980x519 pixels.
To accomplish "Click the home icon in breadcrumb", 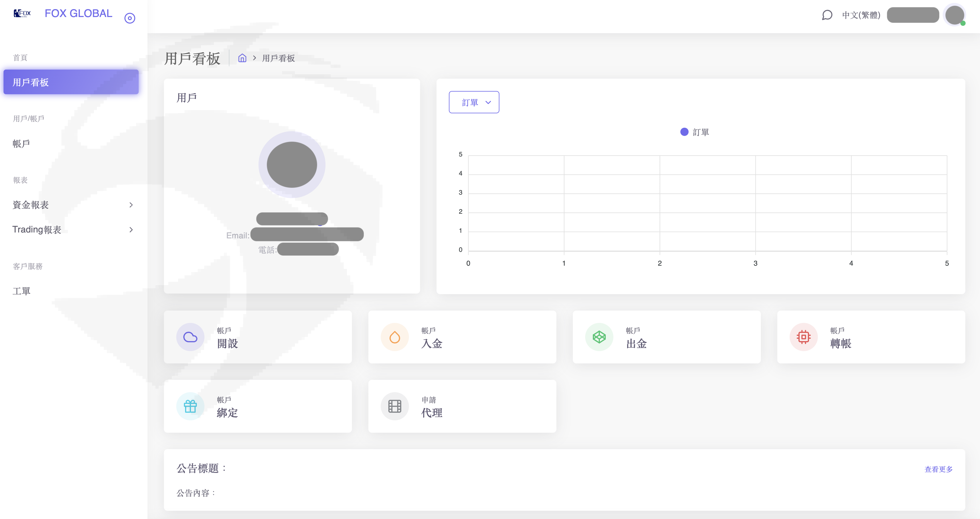I will 242,58.
